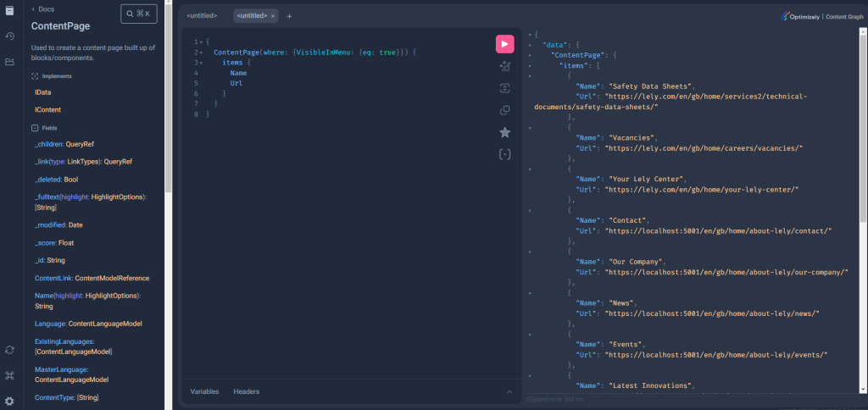Open the docs search box
Screen dimensions: 868x410
[x=139, y=14]
